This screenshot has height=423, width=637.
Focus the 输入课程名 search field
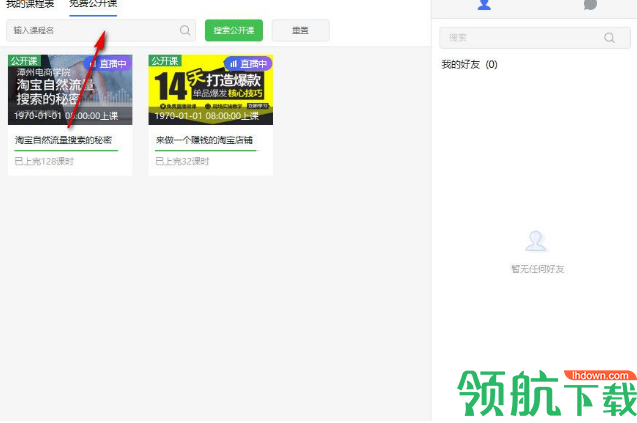(x=101, y=30)
